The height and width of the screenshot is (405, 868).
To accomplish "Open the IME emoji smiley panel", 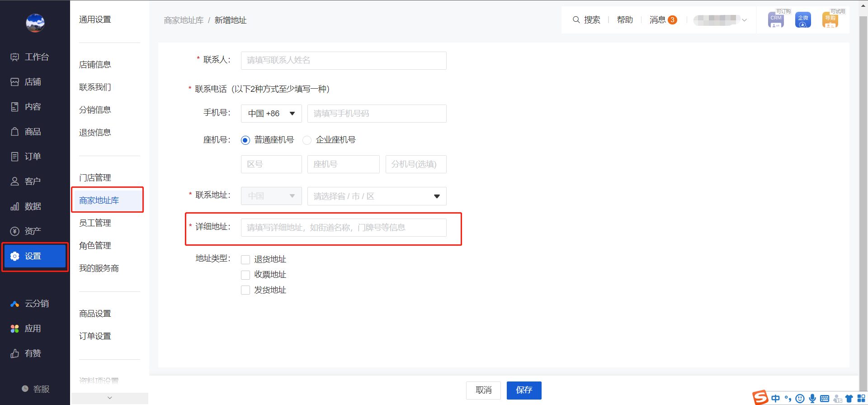I will 800,399.
